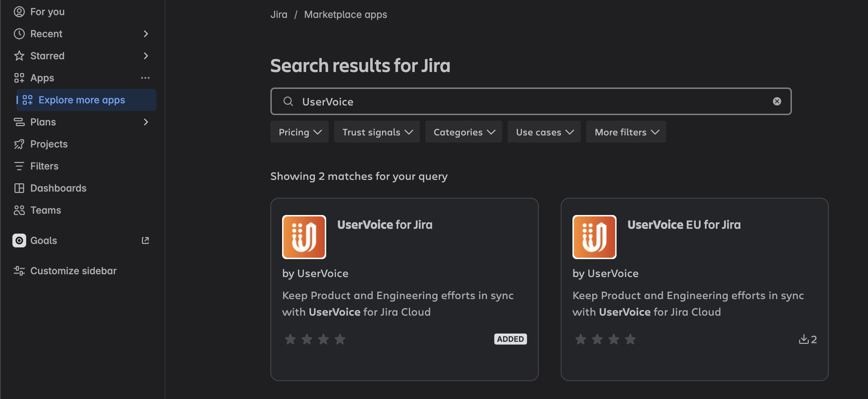Open the UserVoice for Jira app icon
The image size is (868, 399).
pyautogui.click(x=303, y=237)
